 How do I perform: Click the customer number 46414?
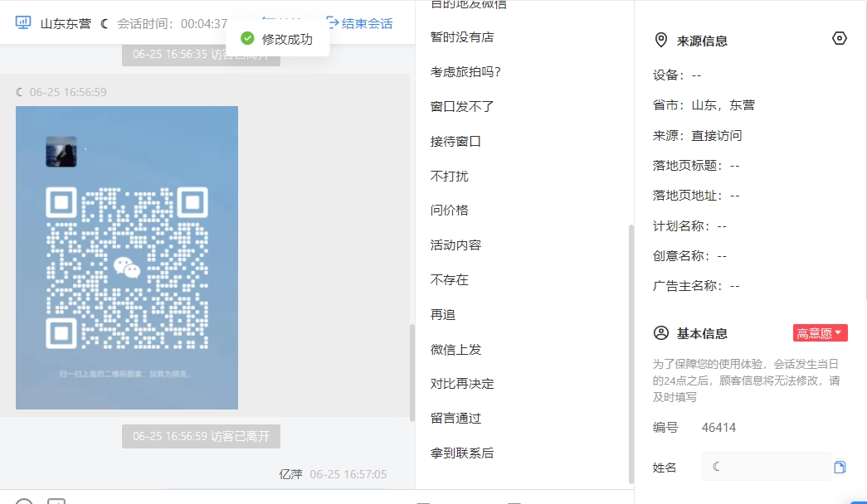click(x=718, y=428)
